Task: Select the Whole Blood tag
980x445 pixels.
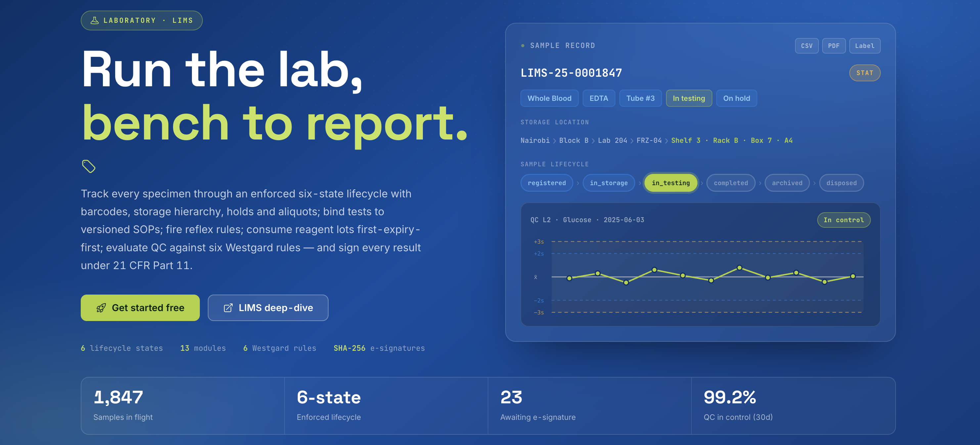Action: click(x=549, y=99)
